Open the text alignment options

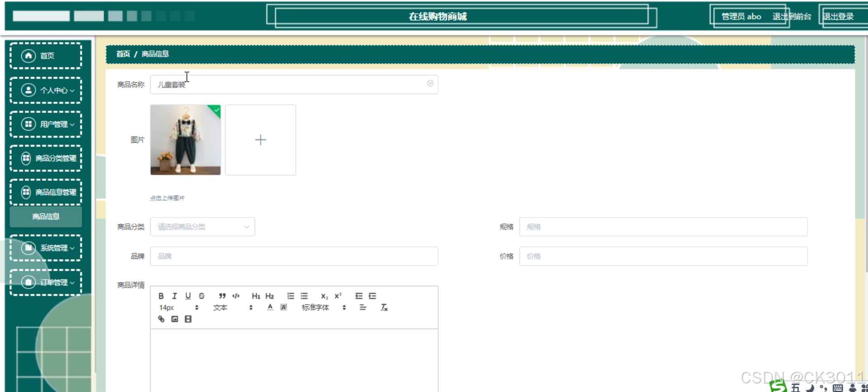(363, 307)
